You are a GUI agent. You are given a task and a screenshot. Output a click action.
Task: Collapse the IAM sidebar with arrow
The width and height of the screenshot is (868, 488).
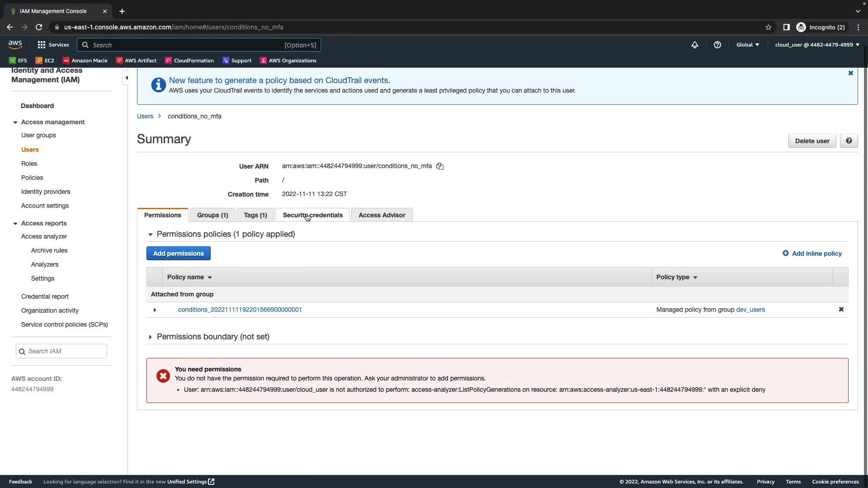tap(127, 78)
